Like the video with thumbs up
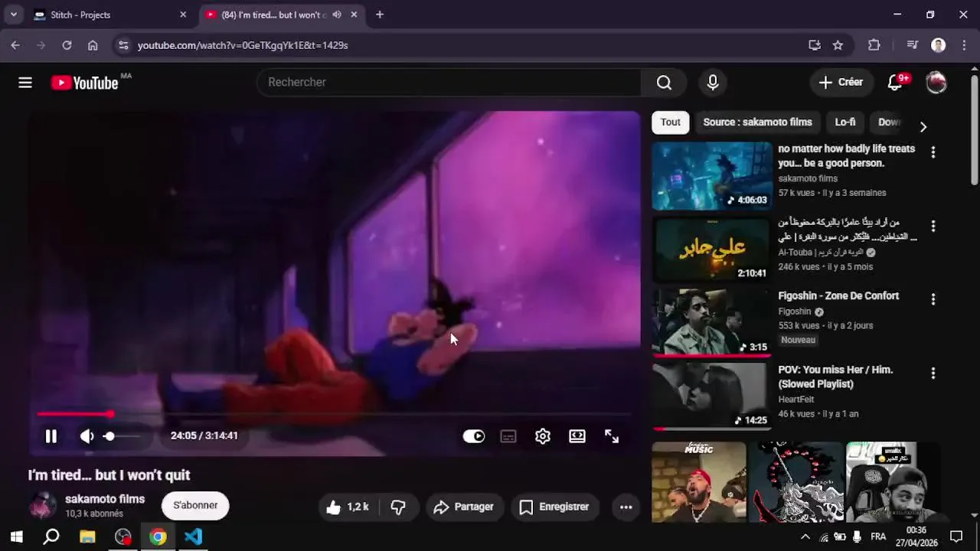The width and height of the screenshot is (980, 551). 348,507
